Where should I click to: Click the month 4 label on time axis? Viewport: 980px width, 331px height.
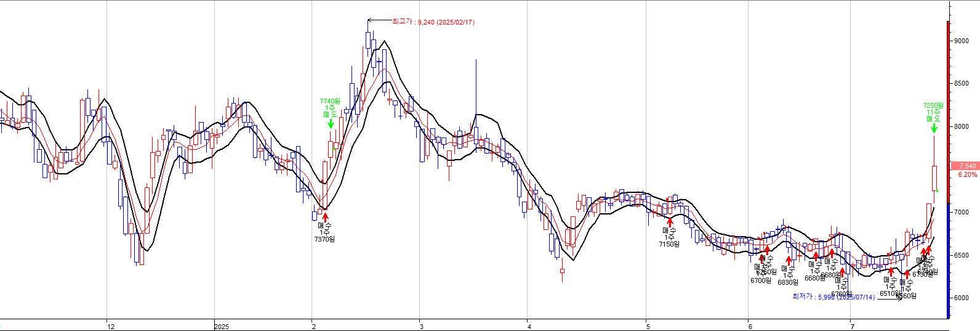pos(530,326)
